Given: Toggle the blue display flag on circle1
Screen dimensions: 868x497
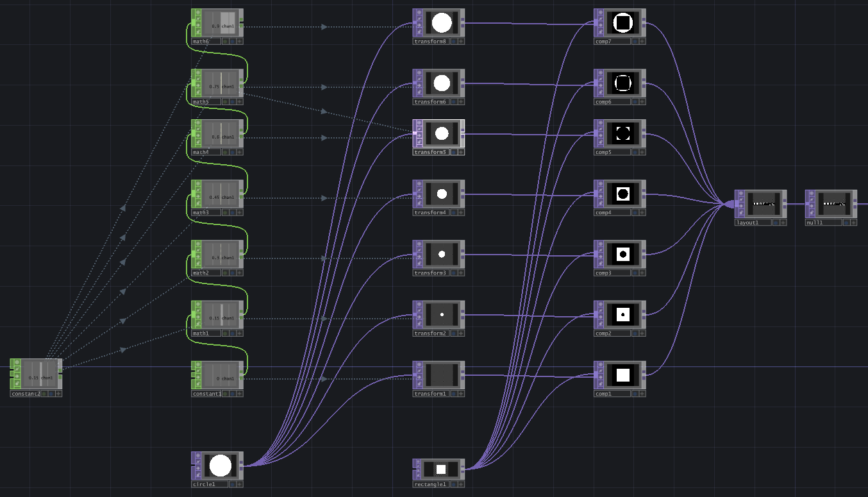Looking at the screenshot, I should click(x=232, y=484).
